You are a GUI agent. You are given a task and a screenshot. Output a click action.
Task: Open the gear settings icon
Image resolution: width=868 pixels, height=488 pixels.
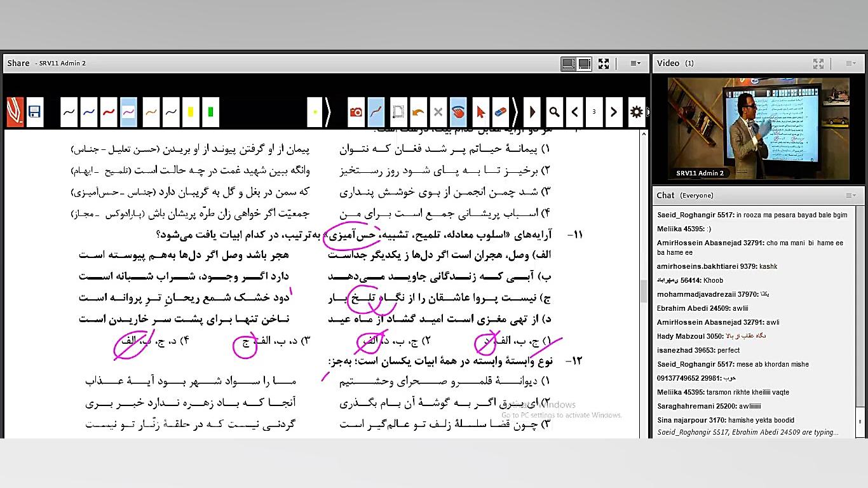coord(636,112)
